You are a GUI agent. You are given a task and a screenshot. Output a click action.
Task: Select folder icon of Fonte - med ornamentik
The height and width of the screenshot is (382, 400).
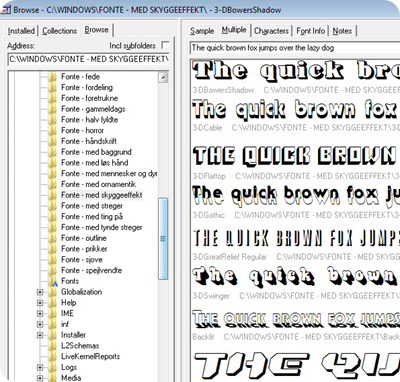point(52,184)
